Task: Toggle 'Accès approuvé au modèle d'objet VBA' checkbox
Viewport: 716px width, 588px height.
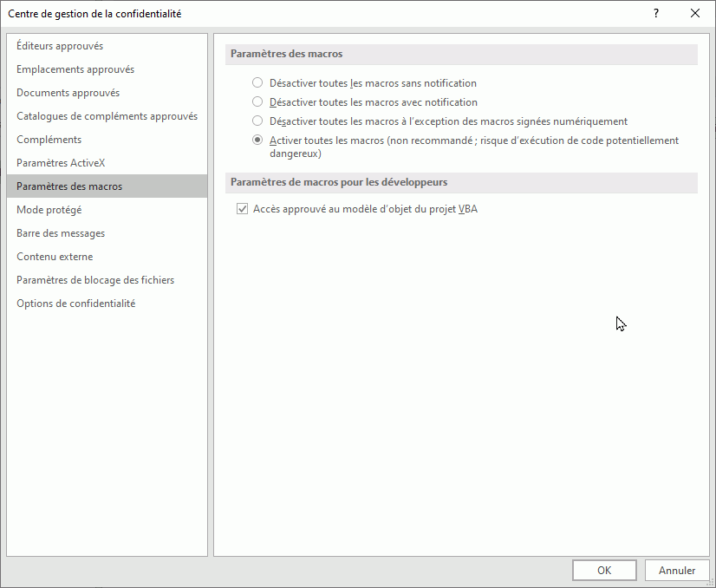Action: click(x=242, y=209)
